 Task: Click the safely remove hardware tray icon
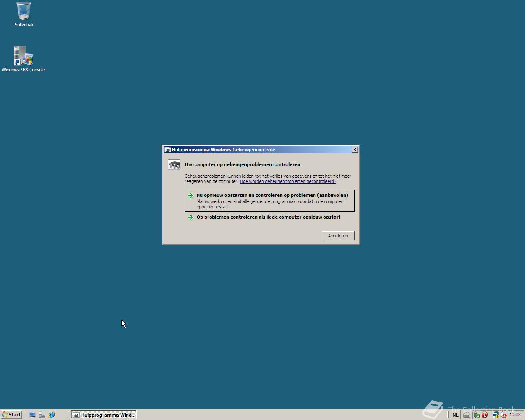tap(477, 415)
